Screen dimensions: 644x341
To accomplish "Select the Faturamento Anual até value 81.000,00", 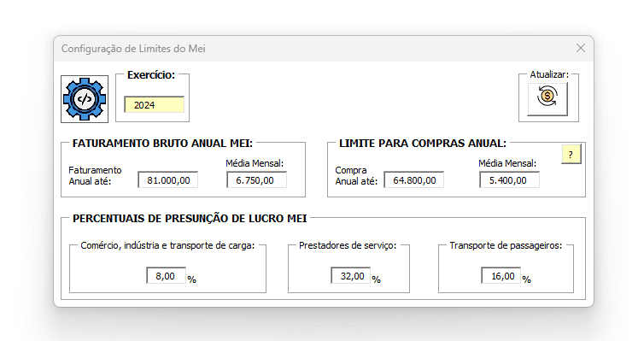I will click(168, 180).
